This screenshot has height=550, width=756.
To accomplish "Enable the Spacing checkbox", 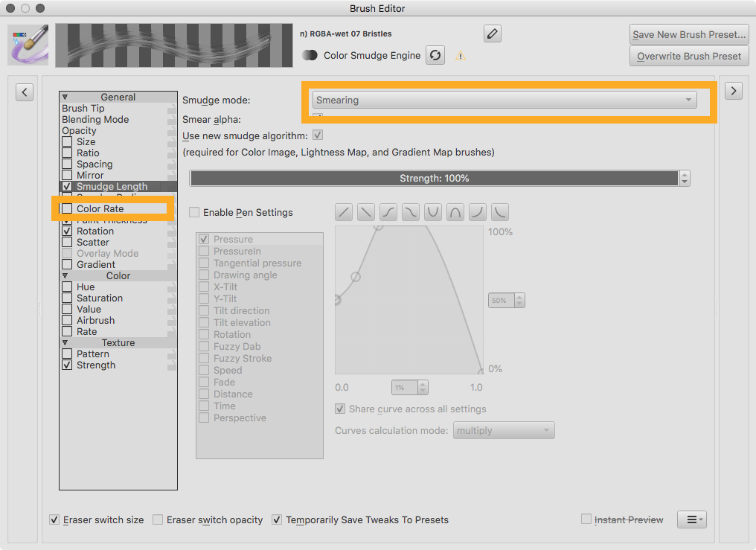I will 67,164.
